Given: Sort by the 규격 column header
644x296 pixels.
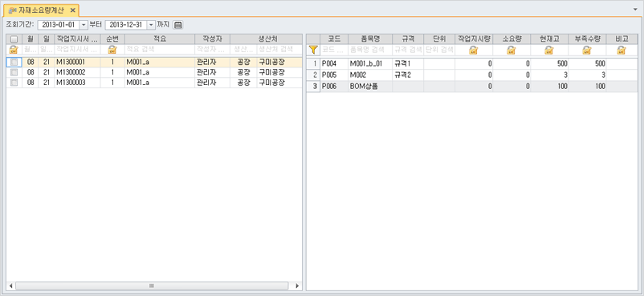Looking at the screenshot, I should click(x=407, y=39).
